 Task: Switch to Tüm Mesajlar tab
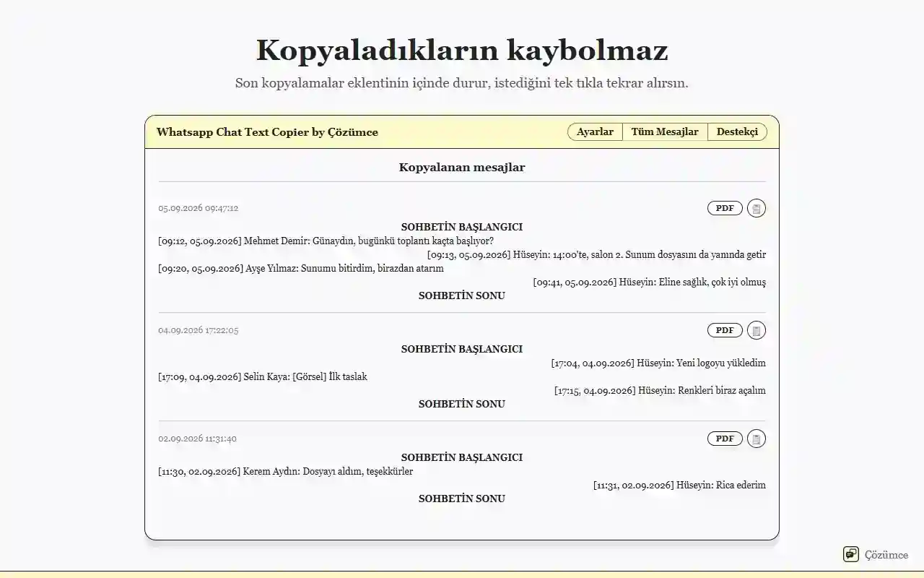pos(665,131)
